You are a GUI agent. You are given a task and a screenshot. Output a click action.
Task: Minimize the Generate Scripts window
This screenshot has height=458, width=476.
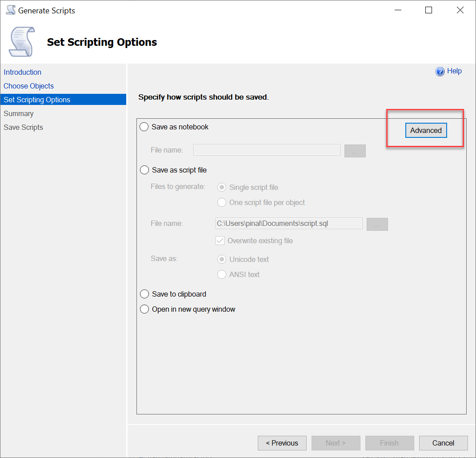pyautogui.click(x=398, y=10)
